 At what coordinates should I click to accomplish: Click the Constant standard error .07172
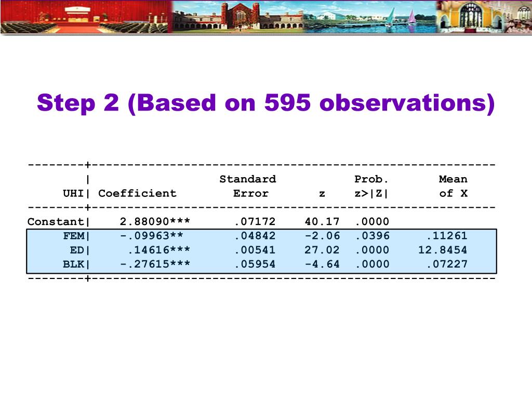(255, 221)
